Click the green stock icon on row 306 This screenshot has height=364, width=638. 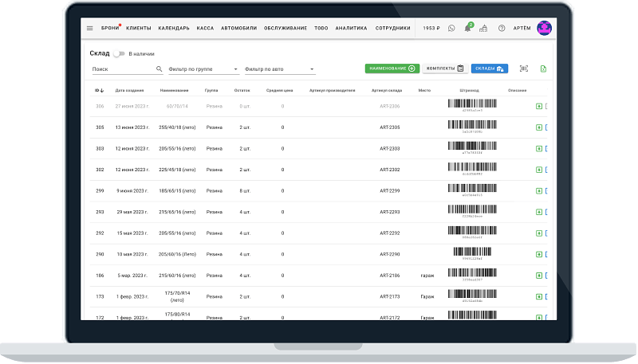[539, 106]
